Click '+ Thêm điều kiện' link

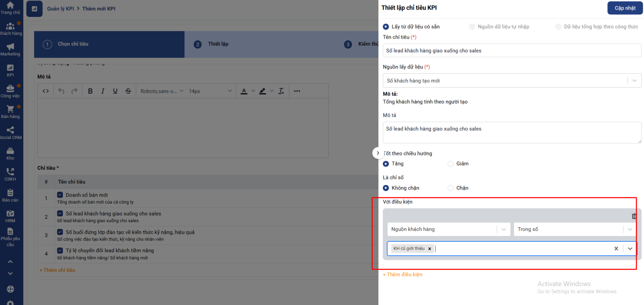tap(402, 274)
